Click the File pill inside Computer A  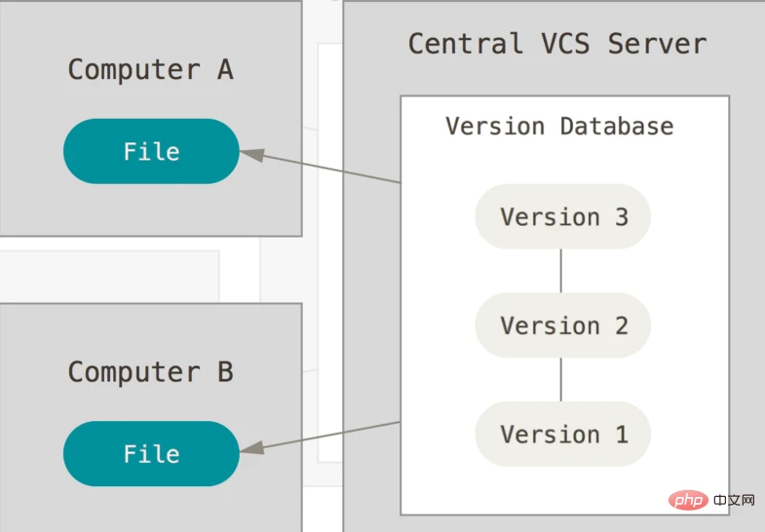[151, 151]
